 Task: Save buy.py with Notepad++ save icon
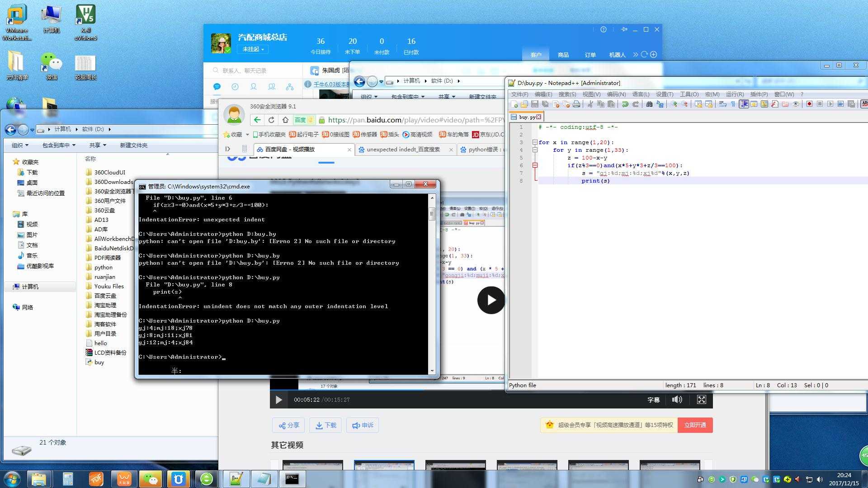(535, 104)
